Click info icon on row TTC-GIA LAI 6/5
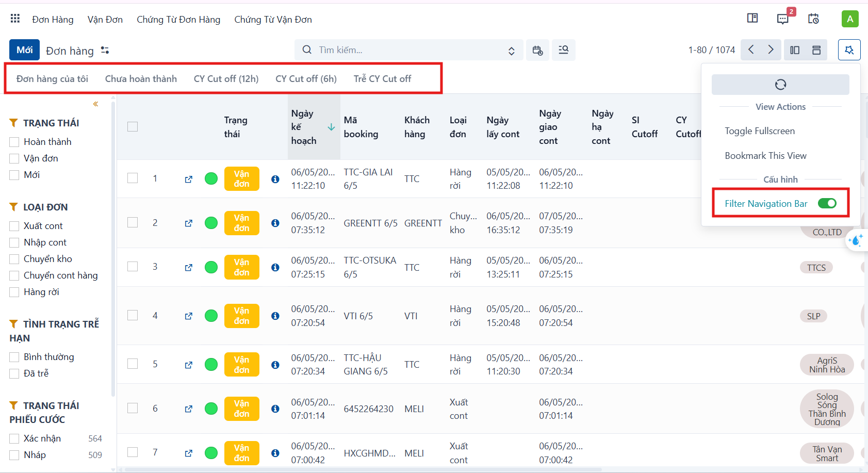Screen dimensions: 868x473 [275, 179]
